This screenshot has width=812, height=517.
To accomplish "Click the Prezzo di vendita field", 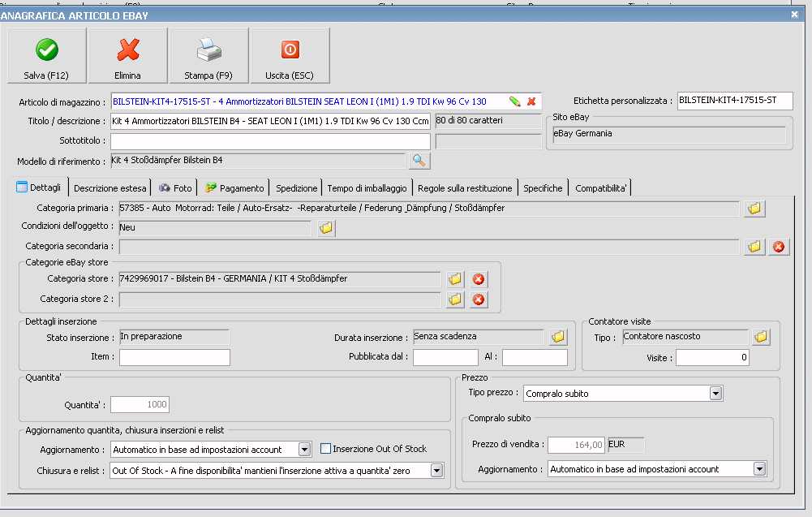I will click(577, 445).
